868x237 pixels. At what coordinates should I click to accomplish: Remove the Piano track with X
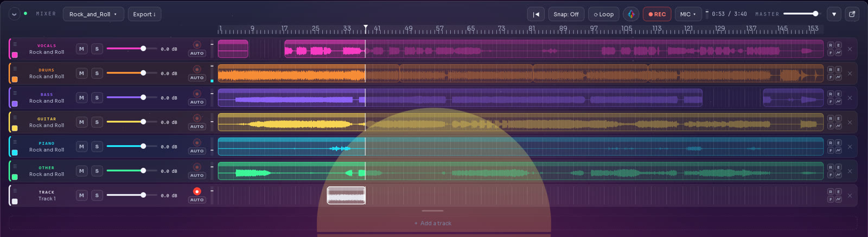pyautogui.click(x=850, y=147)
